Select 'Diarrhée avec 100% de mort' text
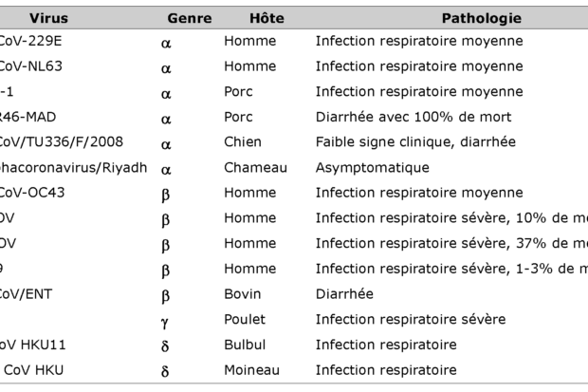 pos(413,117)
